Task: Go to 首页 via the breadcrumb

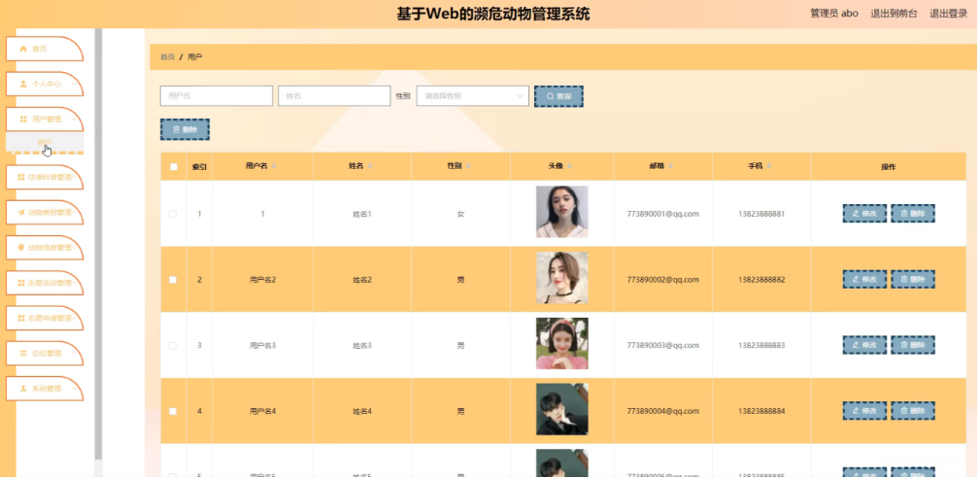Action: click(167, 57)
